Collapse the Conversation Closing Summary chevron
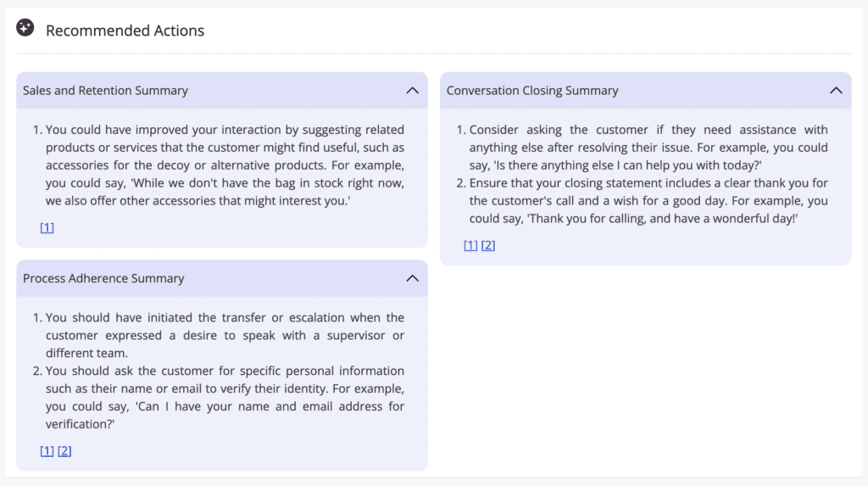This screenshot has width=868, height=486. coord(836,90)
